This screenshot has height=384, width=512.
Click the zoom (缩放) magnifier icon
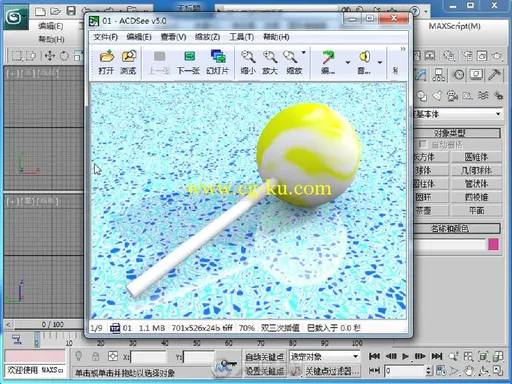pyautogui.click(x=290, y=57)
